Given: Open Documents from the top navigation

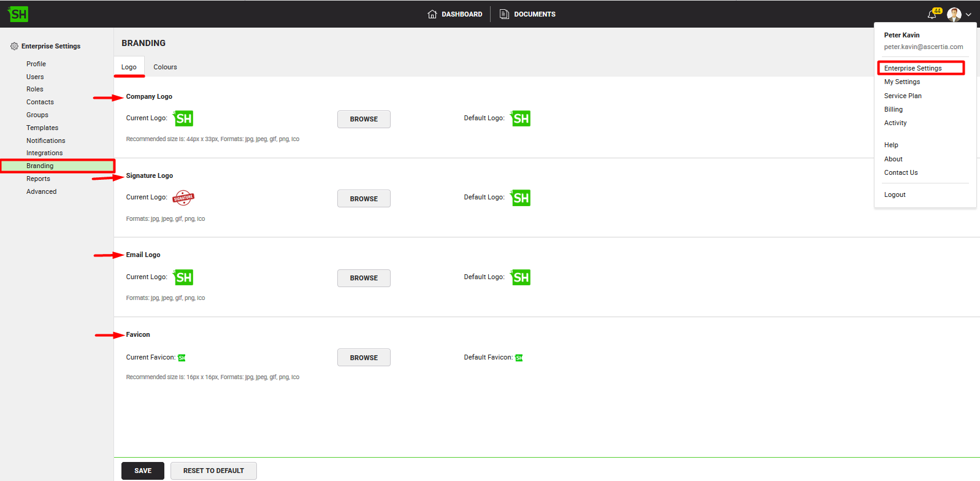Looking at the screenshot, I should click(x=527, y=14).
